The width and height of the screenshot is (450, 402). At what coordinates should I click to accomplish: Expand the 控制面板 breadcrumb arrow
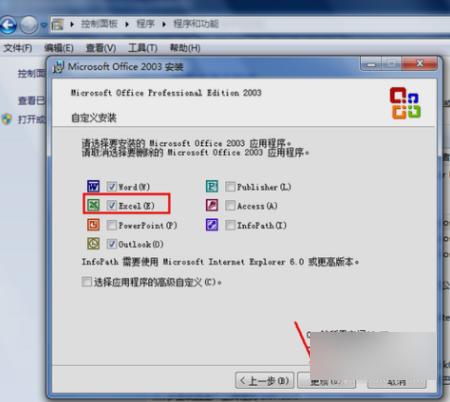[127, 24]
